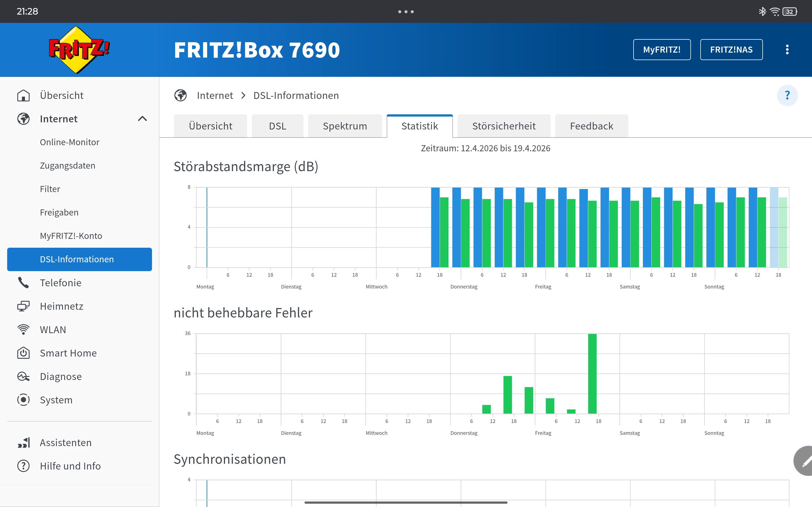Click the WLAN wifi icon in sidebar
The image size is (812, 507).
23,330
